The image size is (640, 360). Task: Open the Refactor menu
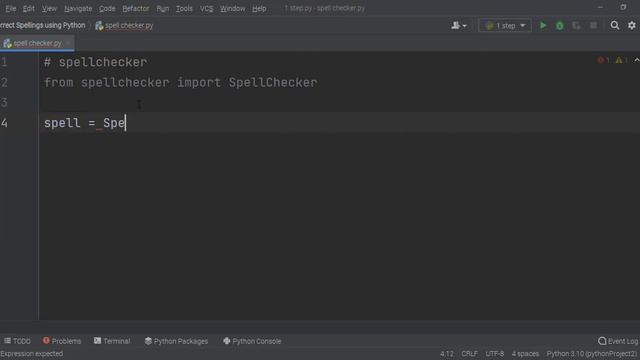click(136, 8)
